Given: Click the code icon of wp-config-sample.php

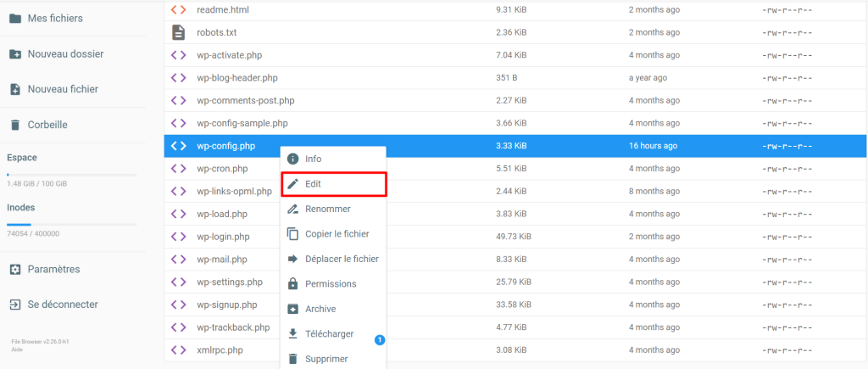Looking at the screenshot, I should point(178,123).
